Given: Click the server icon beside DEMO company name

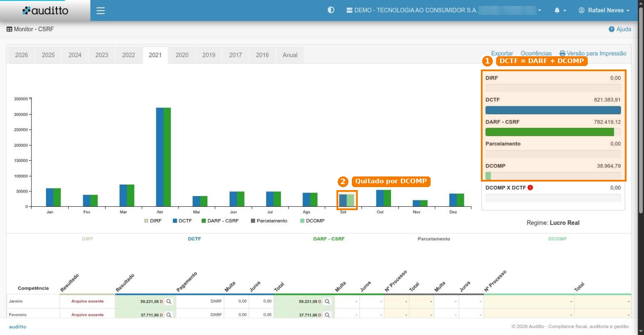Looking at the screenshot, I should (350, 10).
